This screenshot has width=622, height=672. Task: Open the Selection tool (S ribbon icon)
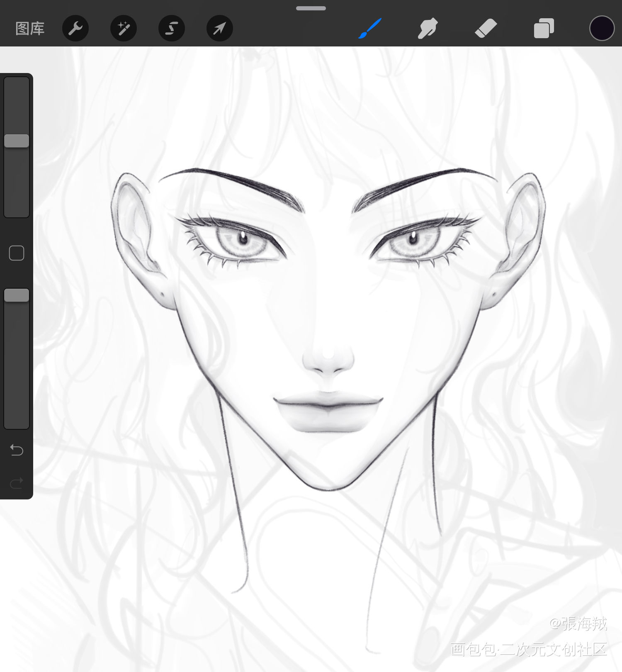172,28
